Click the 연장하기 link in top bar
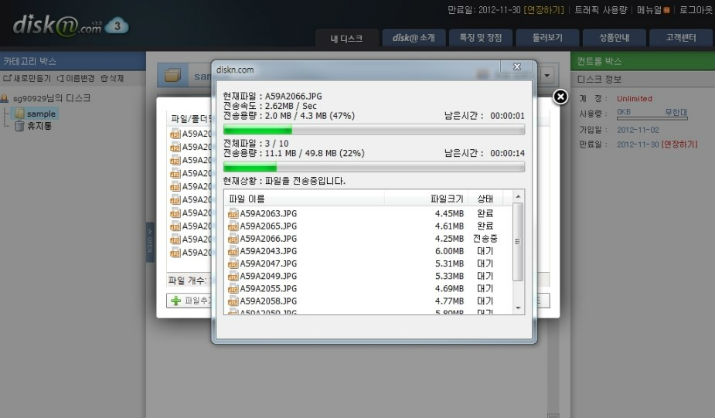 544,10
